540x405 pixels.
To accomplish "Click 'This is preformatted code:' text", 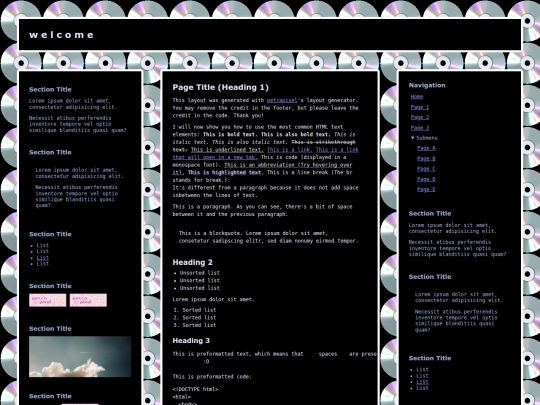I will click(x=212, y=377).
